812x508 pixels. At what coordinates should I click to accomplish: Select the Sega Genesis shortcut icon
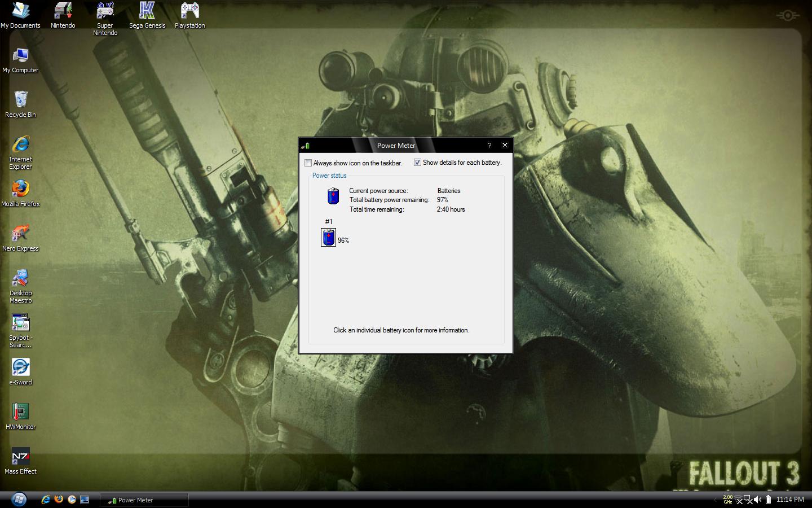click(147, 15)
